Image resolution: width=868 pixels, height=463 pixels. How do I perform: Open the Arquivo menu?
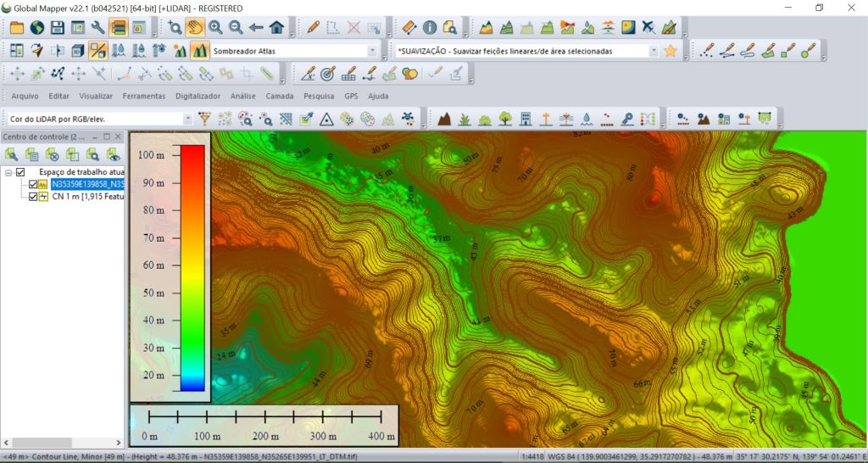pyautogui.click(x=25, y=96)
